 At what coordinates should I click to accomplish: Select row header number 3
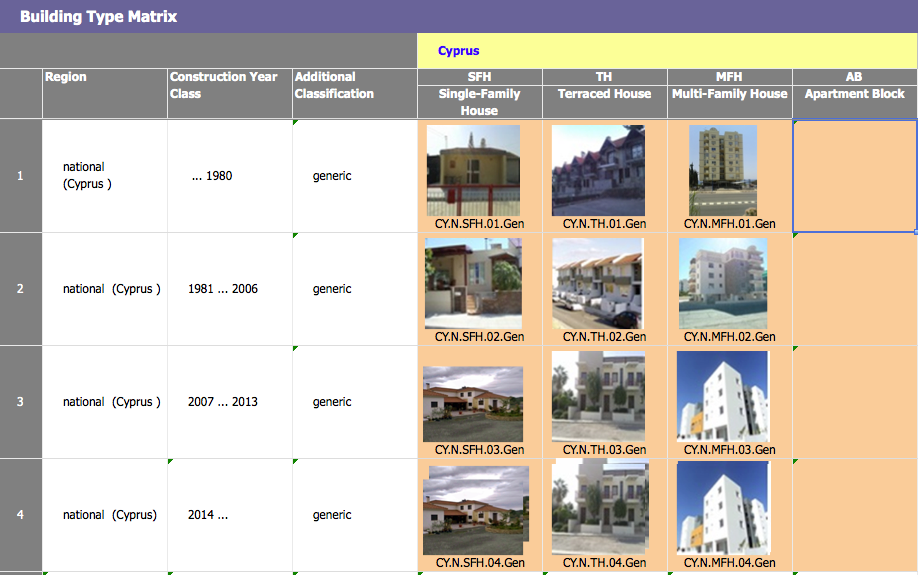click(x=20, y=402)
